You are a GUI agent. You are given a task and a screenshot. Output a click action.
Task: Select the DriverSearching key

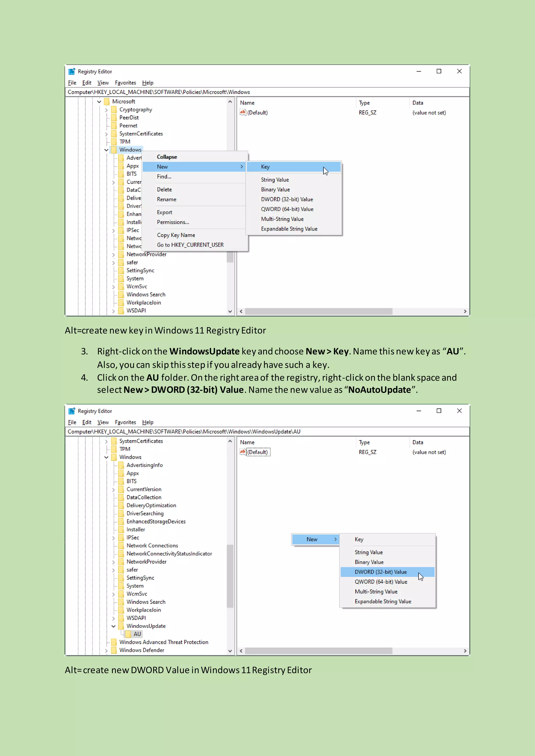click(x=145, y=513)
